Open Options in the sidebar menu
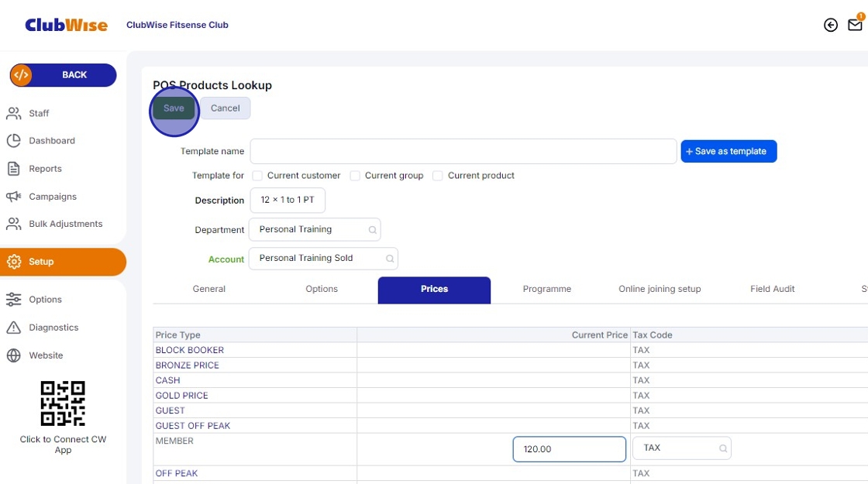The height and width of the screenshot is (484, 868). [x=46, y=299]
